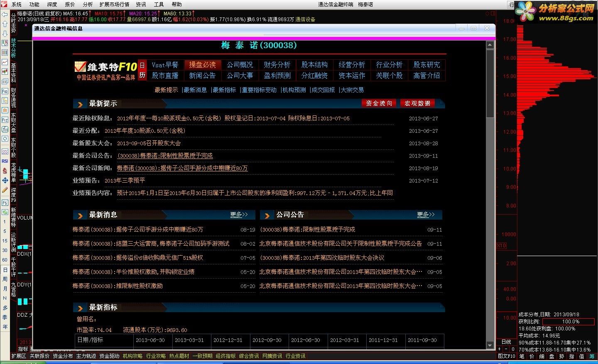Image resolution: width=598 pixels, height=364 pixels.
Task: Select the 年 yearly period toggle
Action: pyautogui.click(x=5, y=327)
